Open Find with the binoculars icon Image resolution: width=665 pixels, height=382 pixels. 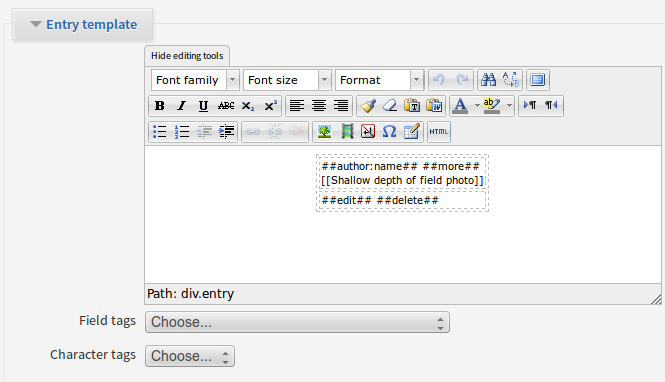[489, 80]
